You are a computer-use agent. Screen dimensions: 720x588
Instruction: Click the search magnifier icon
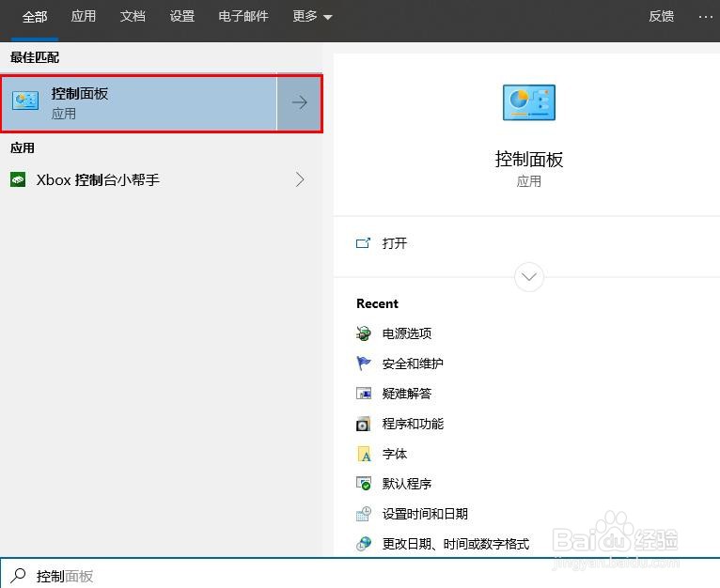[x=19, y=576]
